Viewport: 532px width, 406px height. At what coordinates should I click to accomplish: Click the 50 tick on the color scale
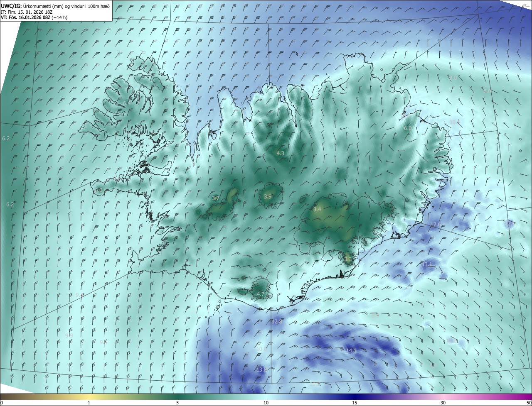pos(529,403)
